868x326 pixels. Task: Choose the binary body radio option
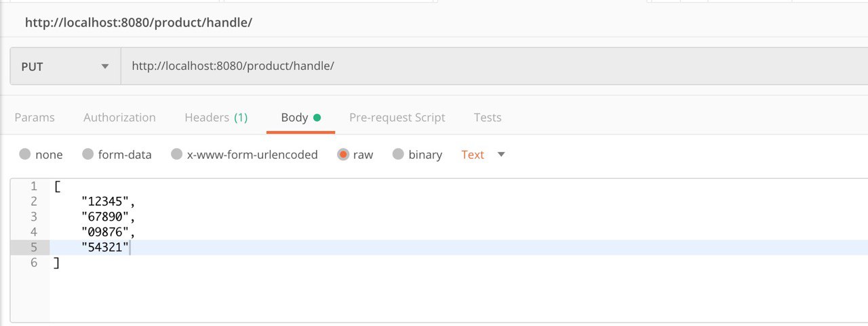coord(398,154)
